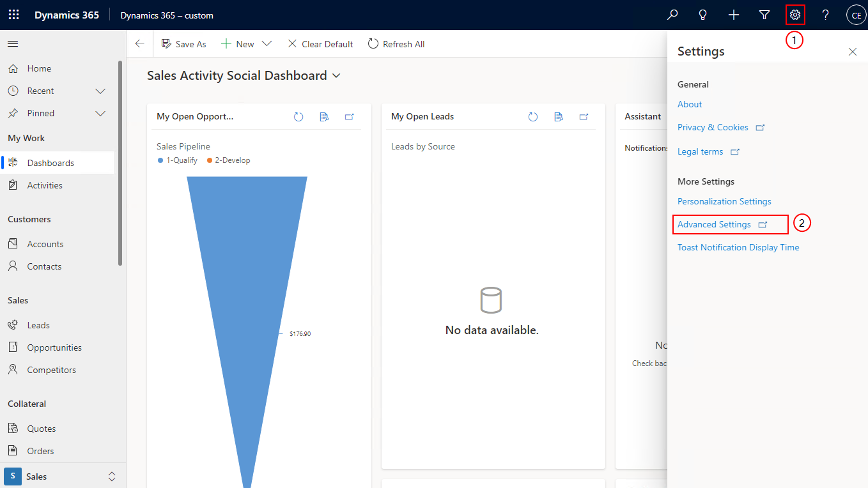
Task: View records icon for My Open Opportunities
Action: (324, 117)
